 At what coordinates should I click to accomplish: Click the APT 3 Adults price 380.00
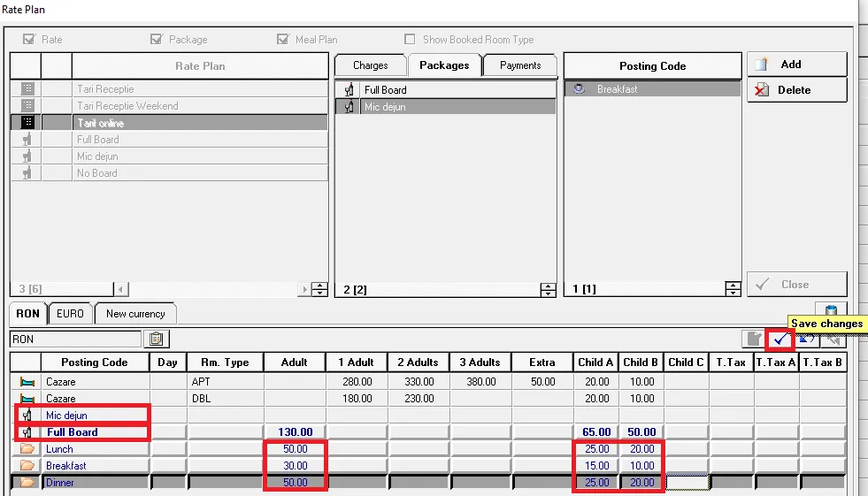pyautogui.click(x=480, y=382)
